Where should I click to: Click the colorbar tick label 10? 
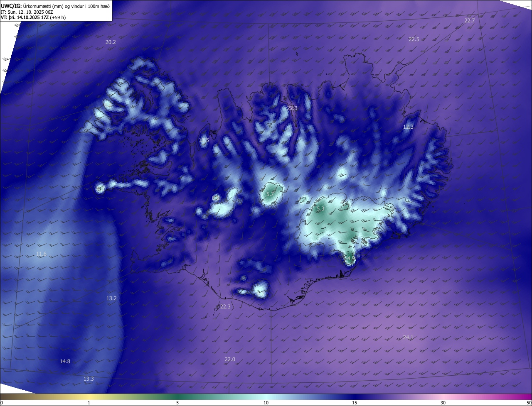[x=266, y=403]
